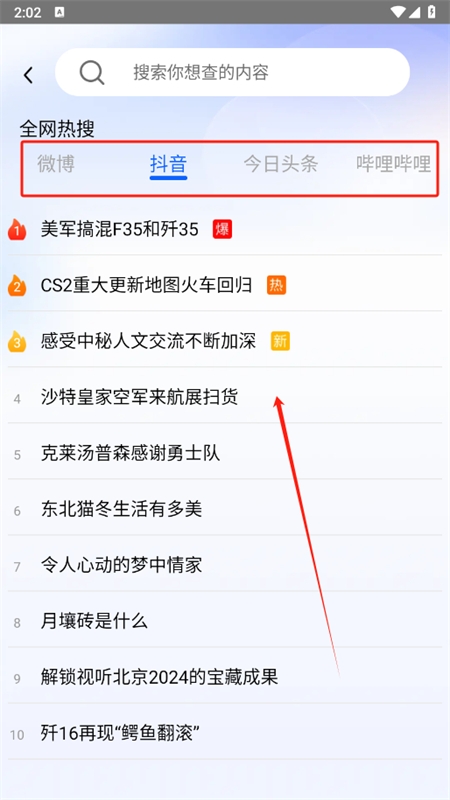The height and width of the screenshot is (800, 450).
Task: Open the 今日头条 tab
Action: 281,164
